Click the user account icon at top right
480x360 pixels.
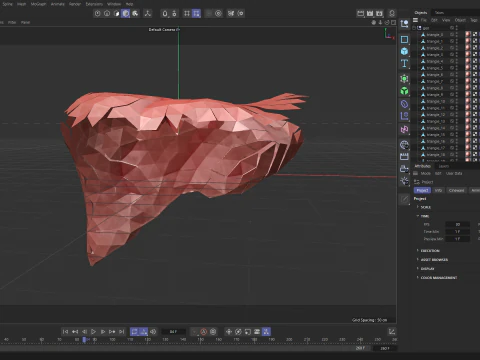392,13
